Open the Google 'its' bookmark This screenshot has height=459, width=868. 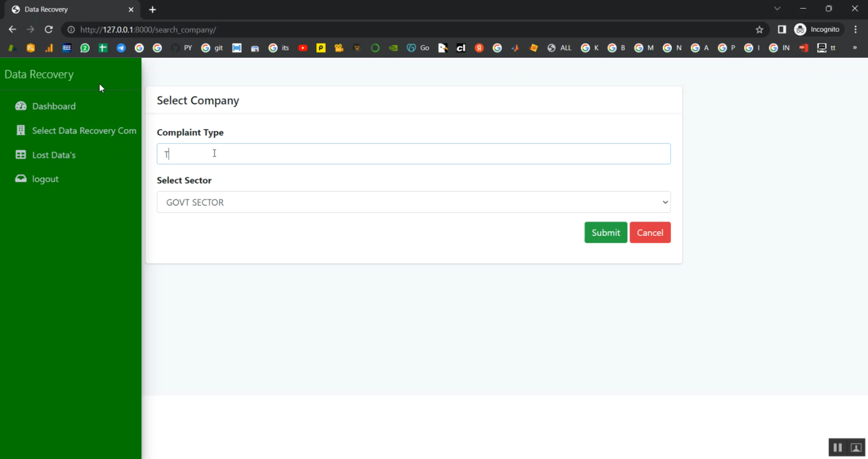pyautogui.click(x=279, y=48)
